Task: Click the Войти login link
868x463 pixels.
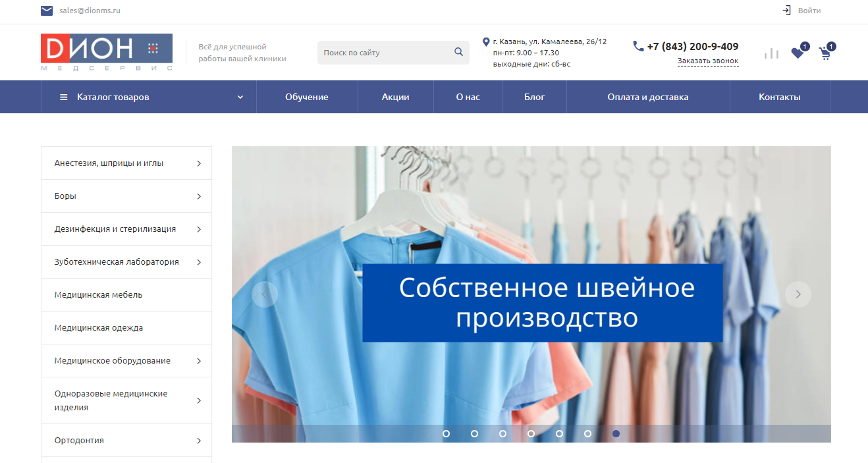Action: point(809,11)
